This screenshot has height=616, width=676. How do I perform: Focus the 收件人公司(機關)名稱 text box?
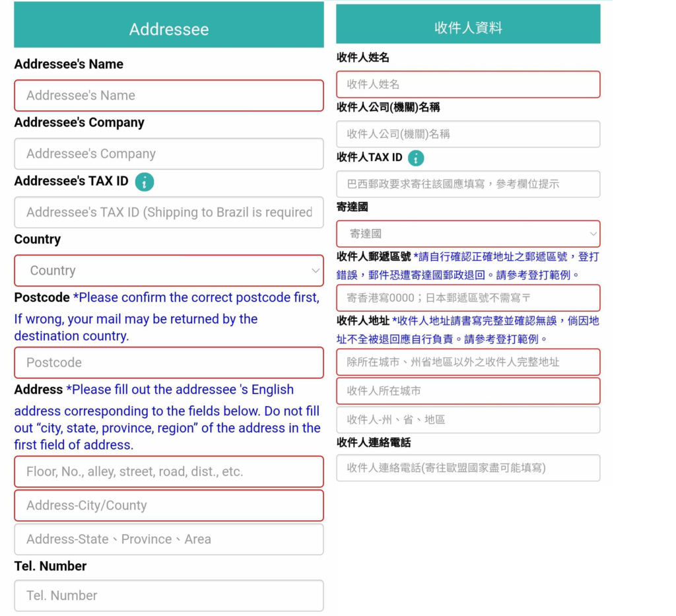pyautogui.click(x=468, y=134)
